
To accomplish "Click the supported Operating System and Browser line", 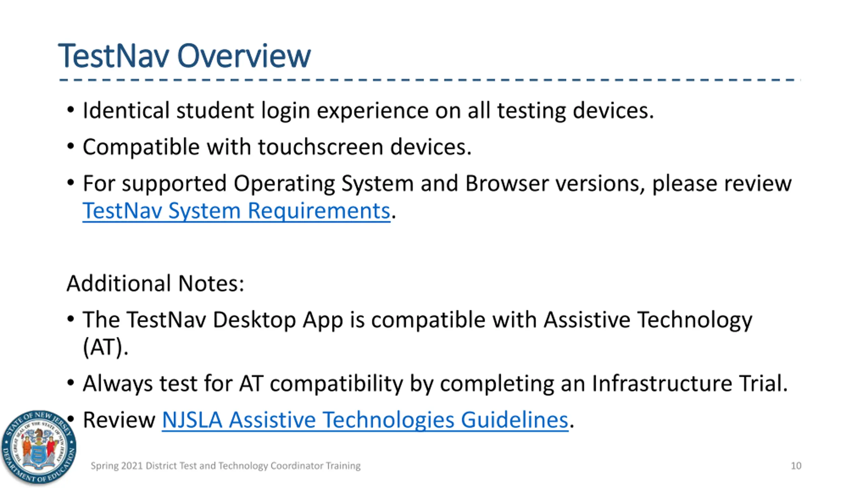I will 437,183.
